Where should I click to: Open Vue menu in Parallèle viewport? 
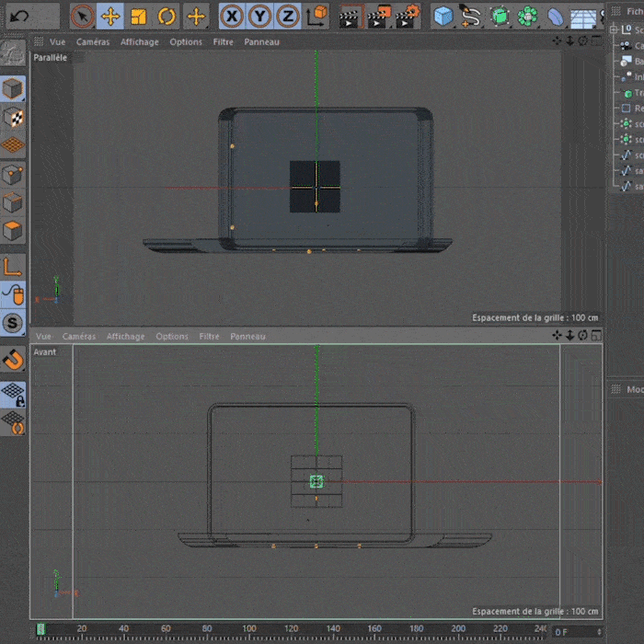click(57, 42)
